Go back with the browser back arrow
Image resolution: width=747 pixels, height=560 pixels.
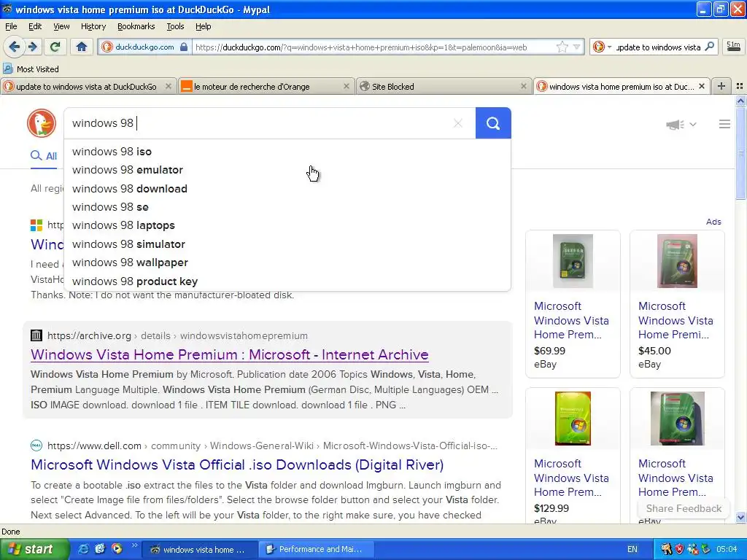[15, 47]
